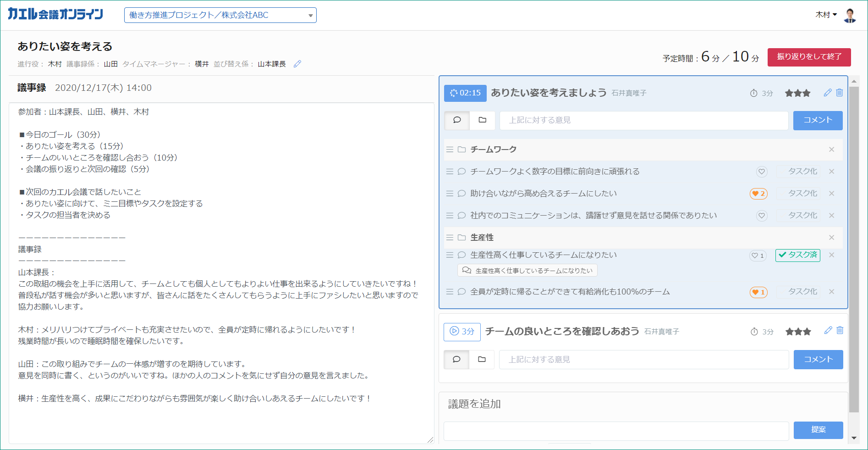Switch to folder mode in first agenda input
The width and height of the screenshot is (868, 450).
pyautogui.click(x=482, y=120)
